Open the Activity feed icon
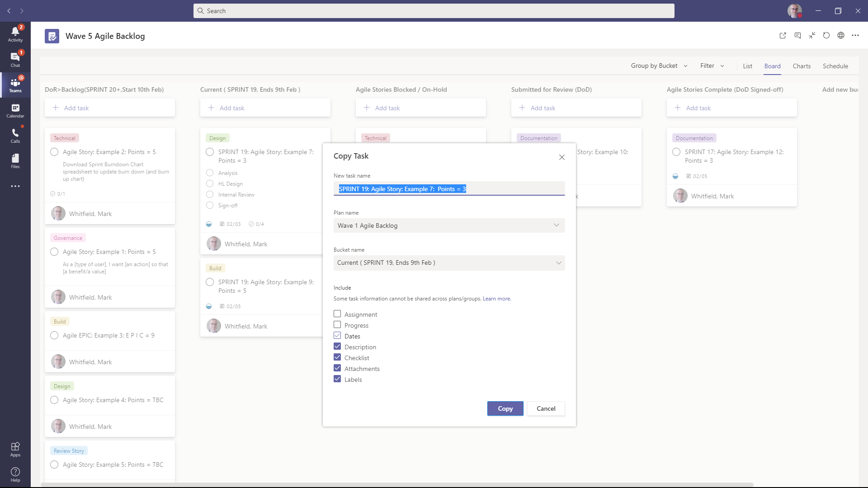Screen dimensions: 868x488 15,34
